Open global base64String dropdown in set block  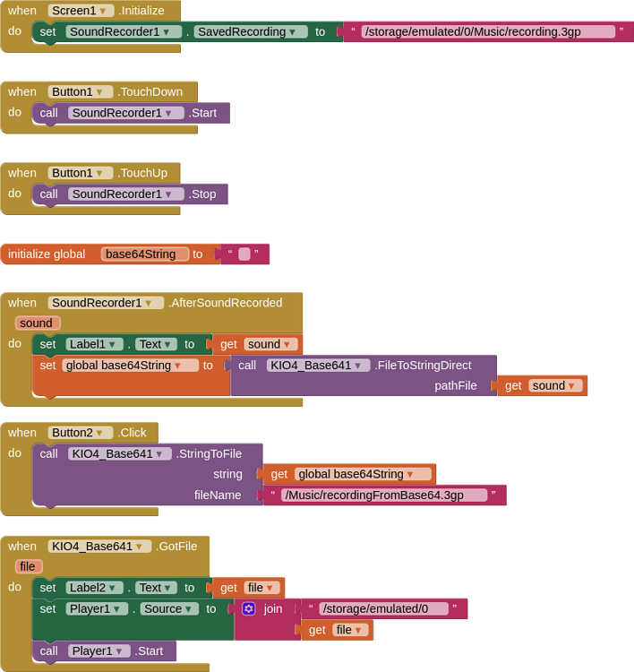tap(130, 366)
